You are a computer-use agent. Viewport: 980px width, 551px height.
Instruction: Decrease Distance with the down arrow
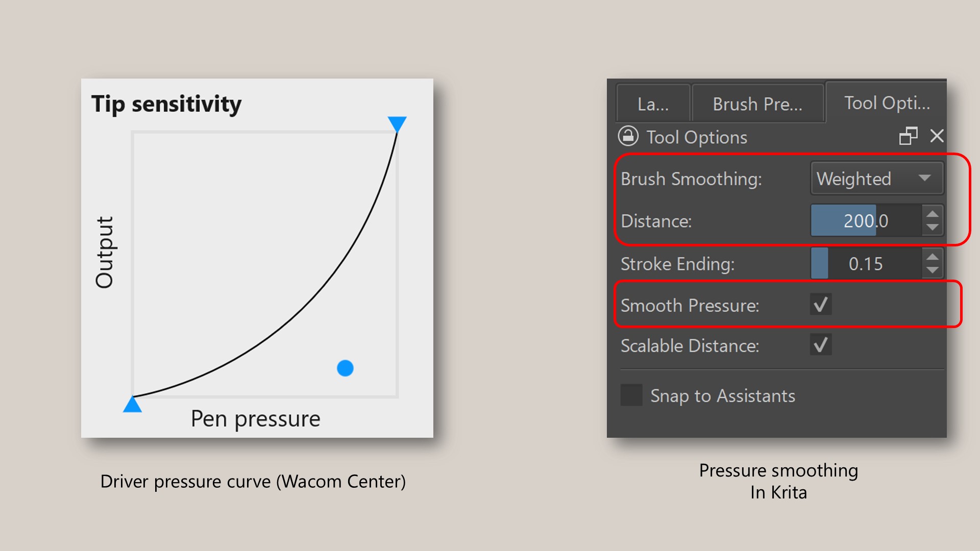[933, 227]
